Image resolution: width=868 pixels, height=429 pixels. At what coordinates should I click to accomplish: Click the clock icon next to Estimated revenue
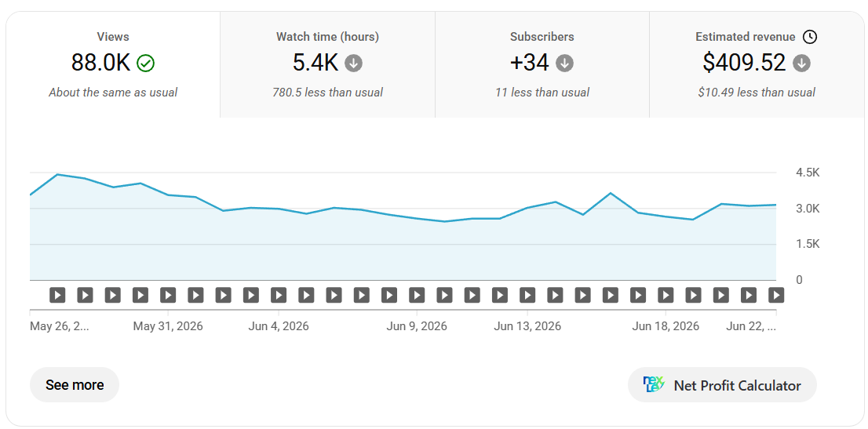tap(810, 37)
